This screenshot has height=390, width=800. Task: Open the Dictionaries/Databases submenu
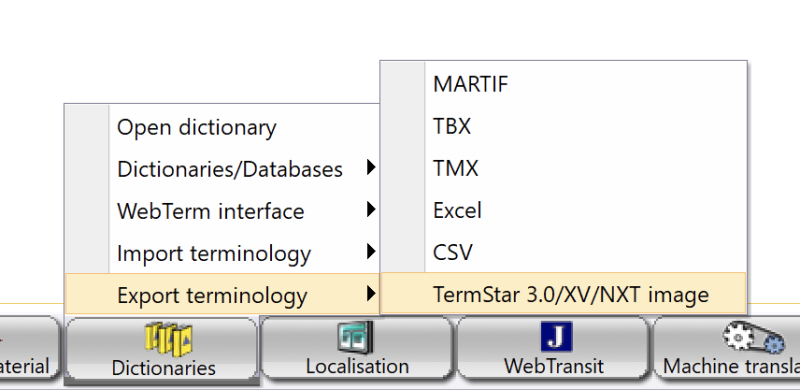click(x=222, y=169)
